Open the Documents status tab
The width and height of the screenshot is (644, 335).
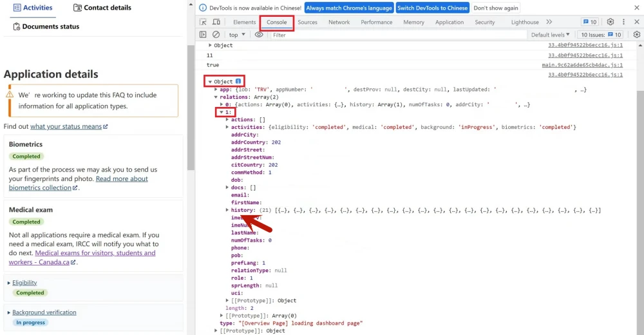click(x=46, y=26)
